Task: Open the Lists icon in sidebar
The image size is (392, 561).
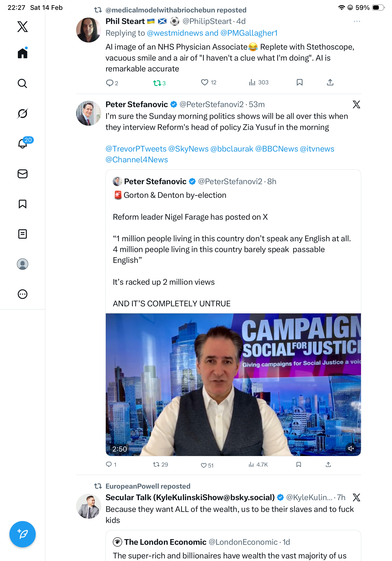Action: coord(23,234)
